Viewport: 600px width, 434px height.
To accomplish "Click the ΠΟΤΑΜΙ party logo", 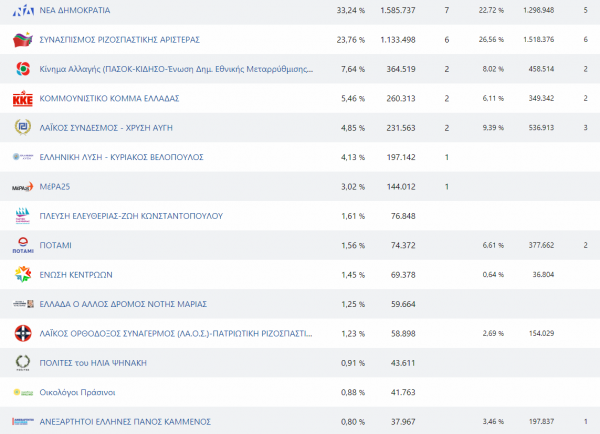I will (x=22, y=245).
